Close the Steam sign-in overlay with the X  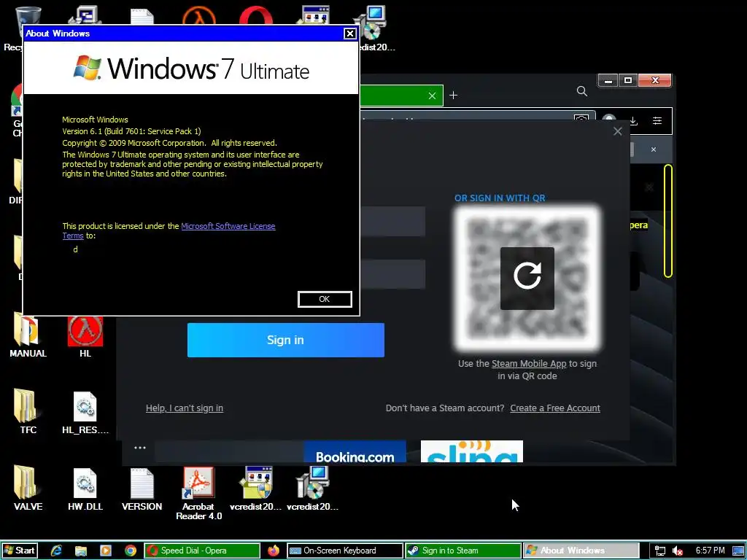point(617,131)
